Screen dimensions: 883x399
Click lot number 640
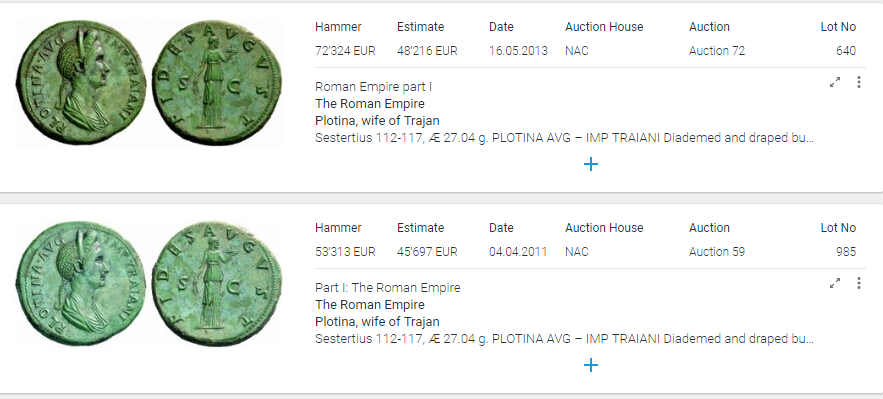click(846, 51)
